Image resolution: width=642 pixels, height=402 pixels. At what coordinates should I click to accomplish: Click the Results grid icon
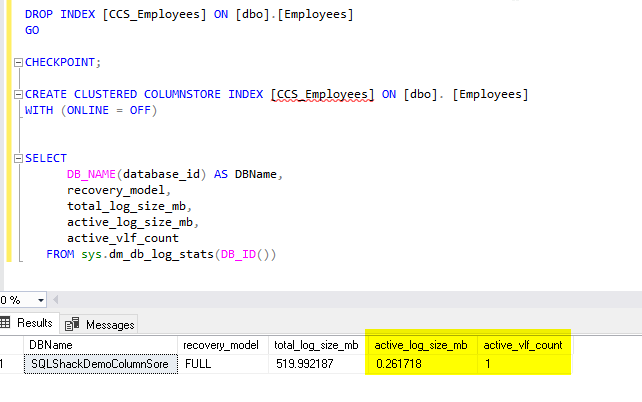(5, 323)
